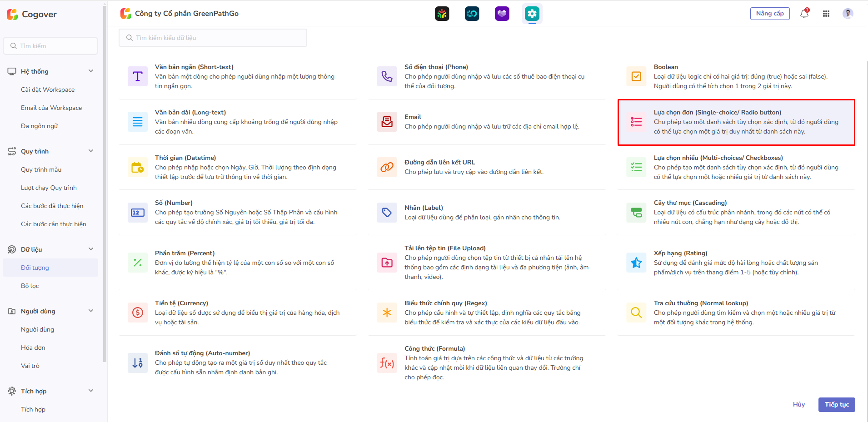Open the purple heart app icon
868x422 pixels.
[502, 14]
